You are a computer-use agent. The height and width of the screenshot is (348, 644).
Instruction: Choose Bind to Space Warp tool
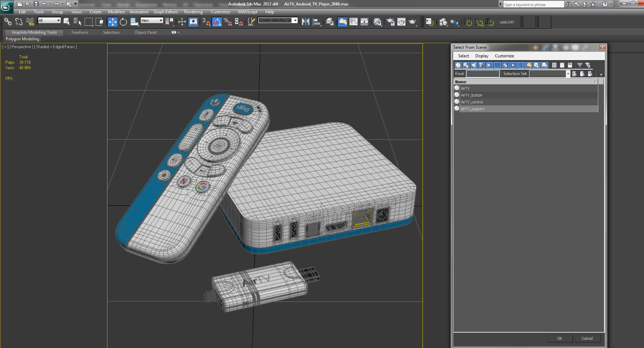(30, 21)
